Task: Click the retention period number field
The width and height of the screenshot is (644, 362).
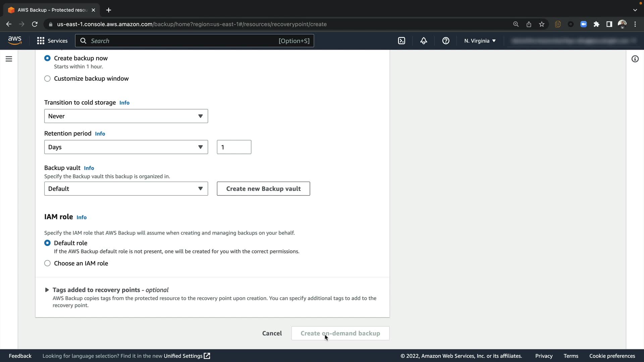Action: [x=234, y=147]
